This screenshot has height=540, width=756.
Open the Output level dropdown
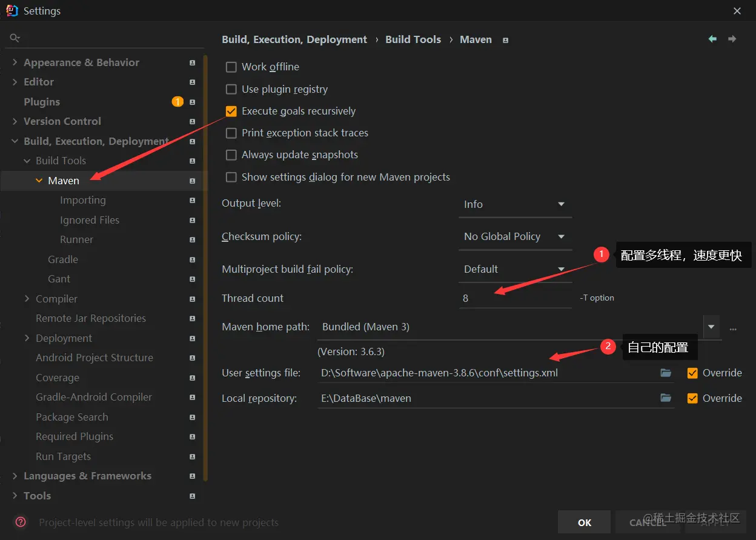[515, 205]
